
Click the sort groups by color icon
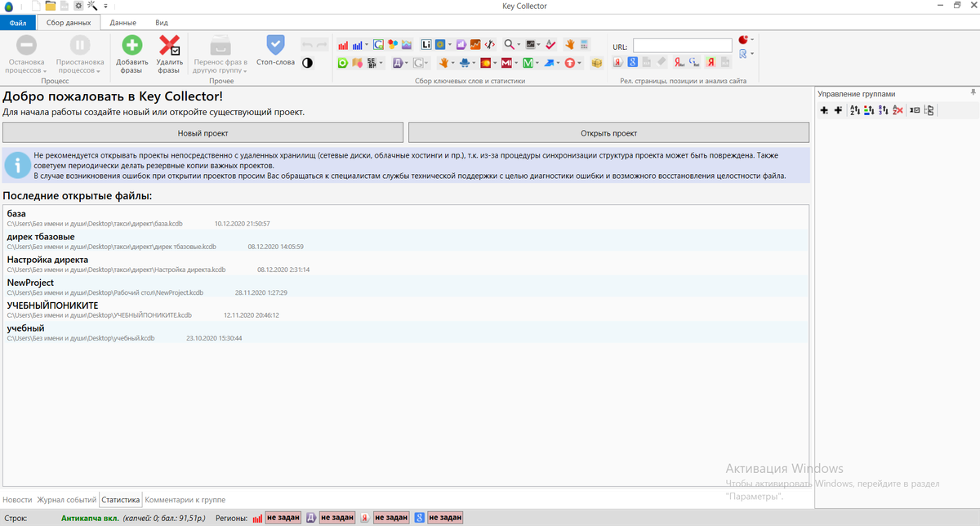(x=869, y=110)
